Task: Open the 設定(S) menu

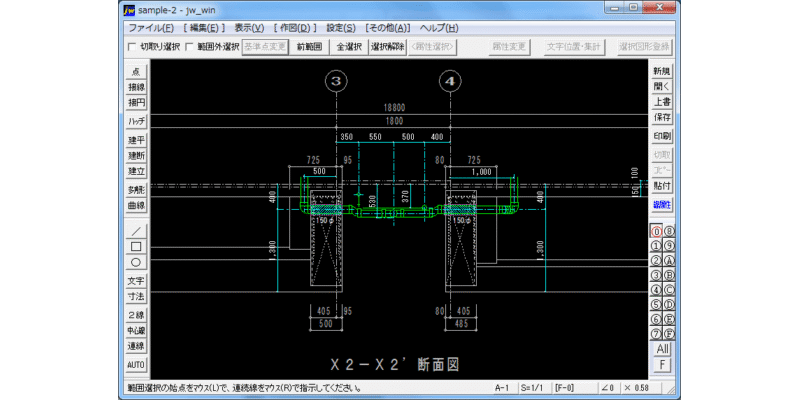Action: 341,28
